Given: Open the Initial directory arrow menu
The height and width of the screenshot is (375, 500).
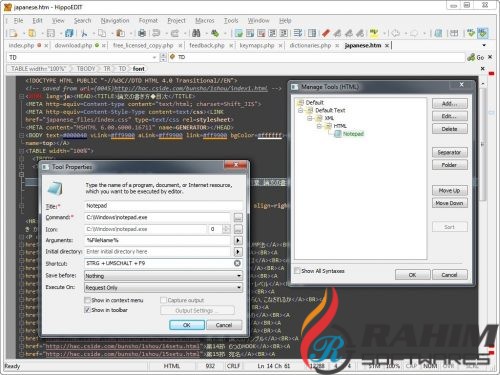Looking at the screenshot, I should pyautogui.click(x=238, y=252).
